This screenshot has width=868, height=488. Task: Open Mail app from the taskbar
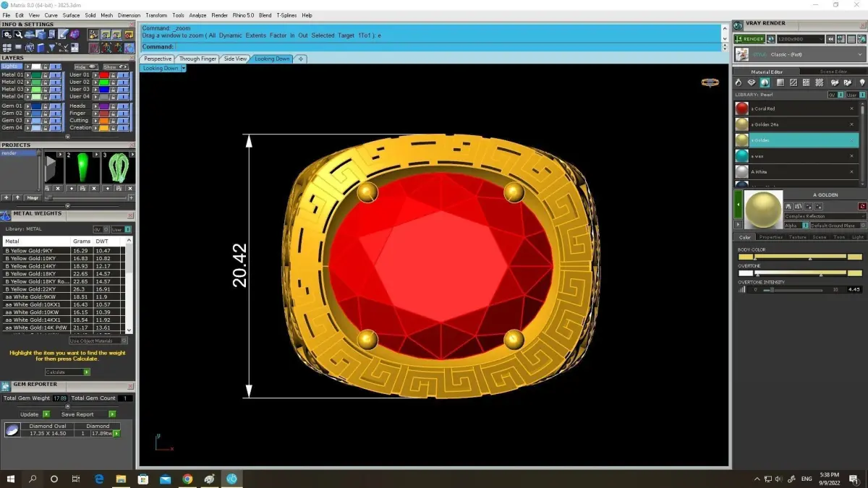[166, 479]
